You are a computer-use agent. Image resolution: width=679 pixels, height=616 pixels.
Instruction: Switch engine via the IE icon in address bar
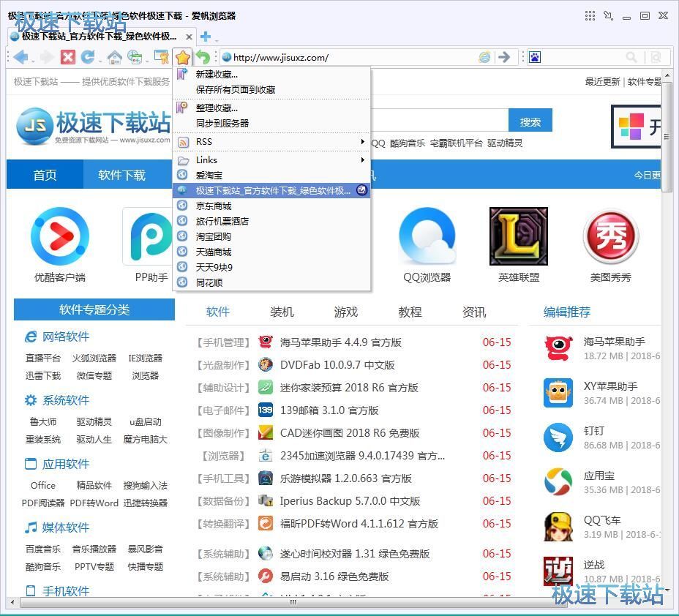484,57
